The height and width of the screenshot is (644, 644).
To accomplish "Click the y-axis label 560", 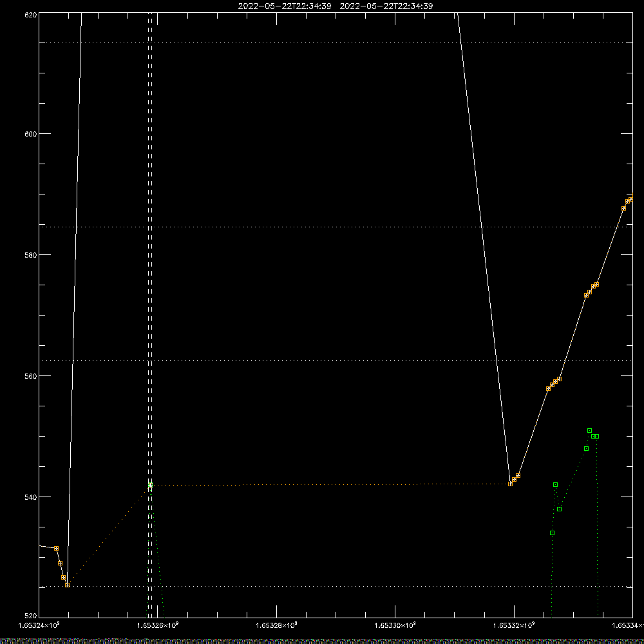I will tap(31, 376).
